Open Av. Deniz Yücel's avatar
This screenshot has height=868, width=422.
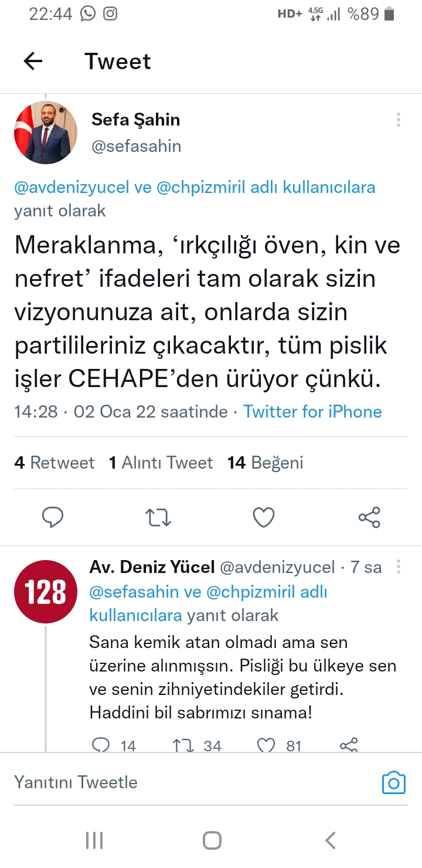click(x=46, y=591)
